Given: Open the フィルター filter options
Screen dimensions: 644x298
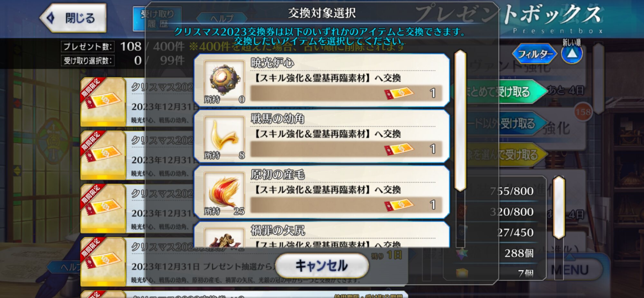Looking at the screenshot, I should [535, 54].
